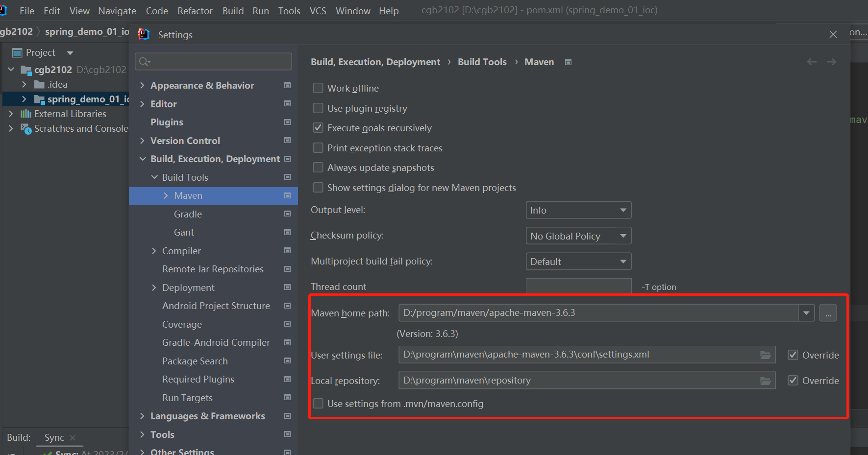Image resolution: width=868 pixels, height=455 pixels.
Task: Expand the .idea folder in the project tree
Action: (24, 84)
